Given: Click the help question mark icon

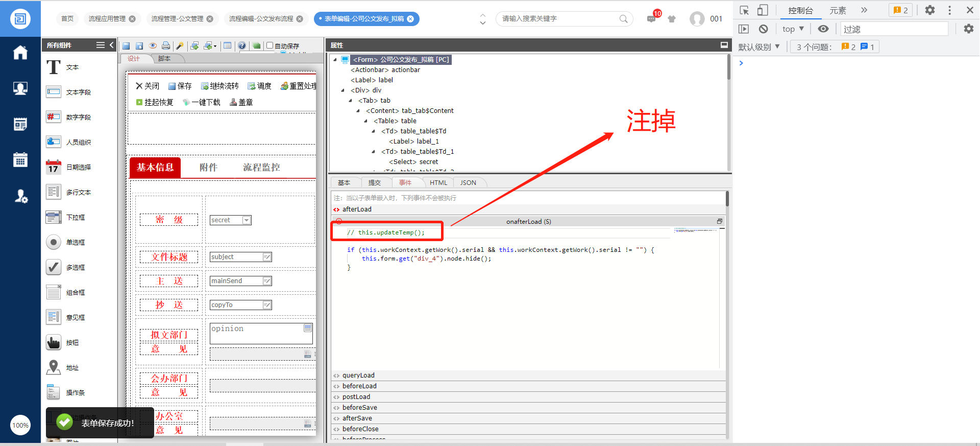Looking at the screenshot, I should 242,46.
